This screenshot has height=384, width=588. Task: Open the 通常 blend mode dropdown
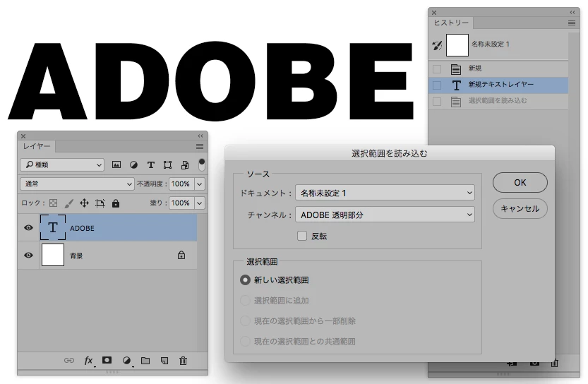77,184
